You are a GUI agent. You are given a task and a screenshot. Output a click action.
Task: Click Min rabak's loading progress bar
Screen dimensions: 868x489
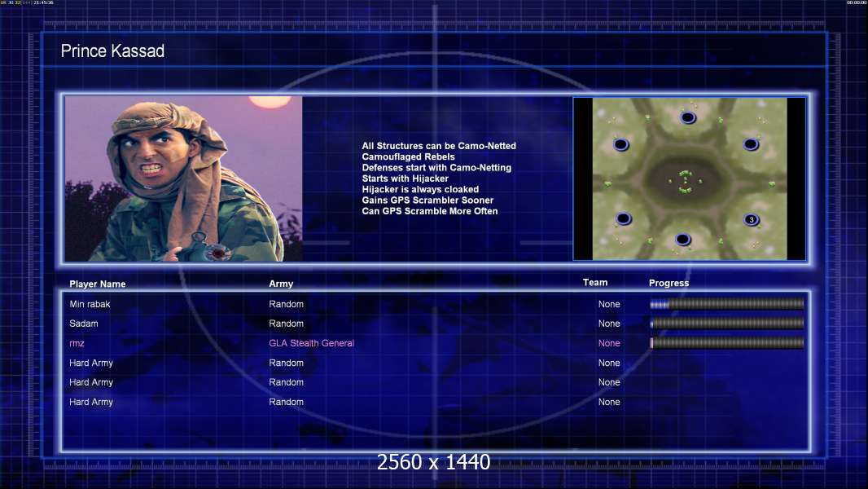click(727, 304)
